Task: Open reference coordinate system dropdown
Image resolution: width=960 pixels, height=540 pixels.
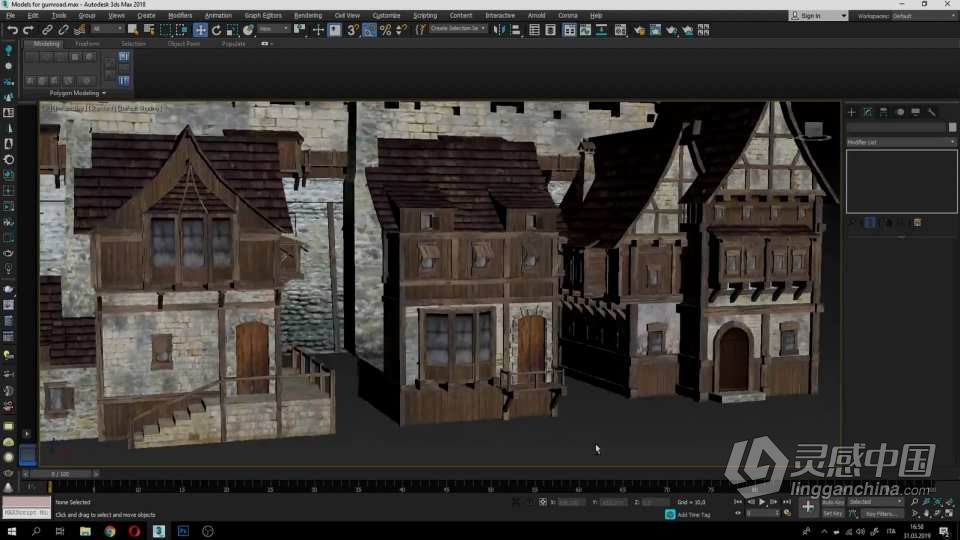Action: [x=273, y=29]
